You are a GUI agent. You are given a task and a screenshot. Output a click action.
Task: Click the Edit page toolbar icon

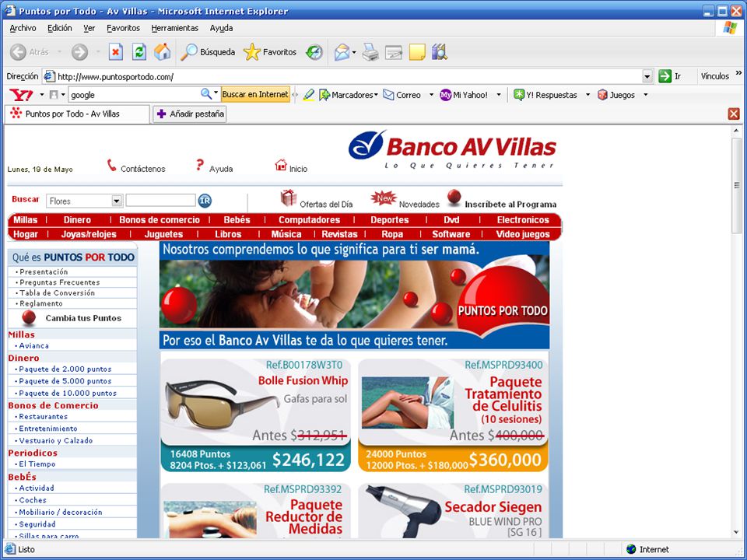click(394, 52)
